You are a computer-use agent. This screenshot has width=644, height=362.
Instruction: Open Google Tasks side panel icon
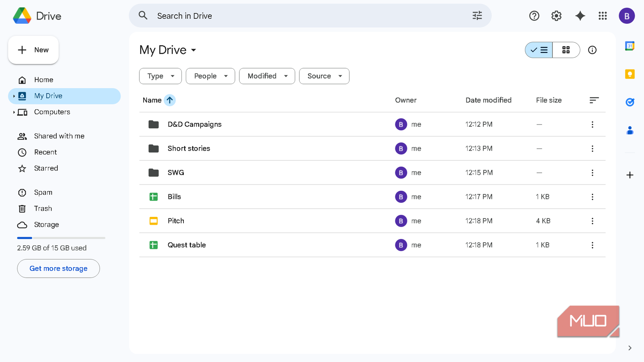630,102
